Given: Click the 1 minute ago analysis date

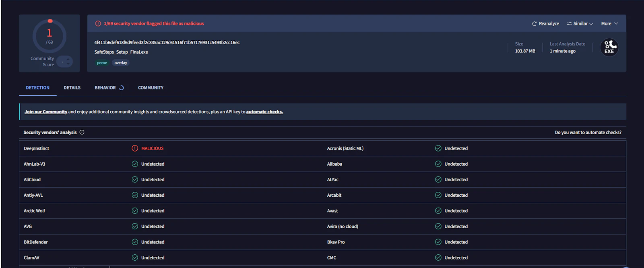Looking at the screenshot, I should (563, 51).
